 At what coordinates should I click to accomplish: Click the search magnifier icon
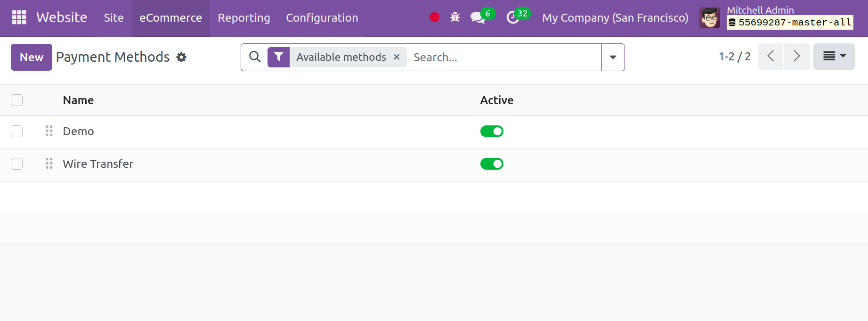tap(255, 57)
